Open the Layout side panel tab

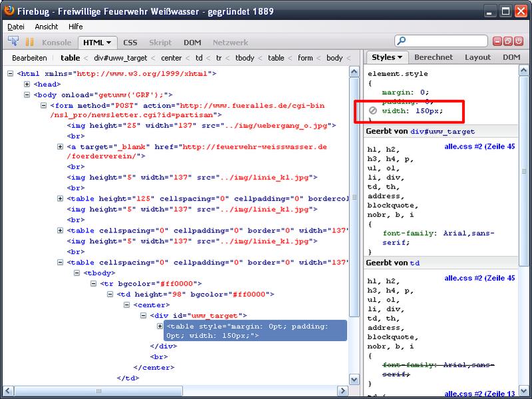477,57
